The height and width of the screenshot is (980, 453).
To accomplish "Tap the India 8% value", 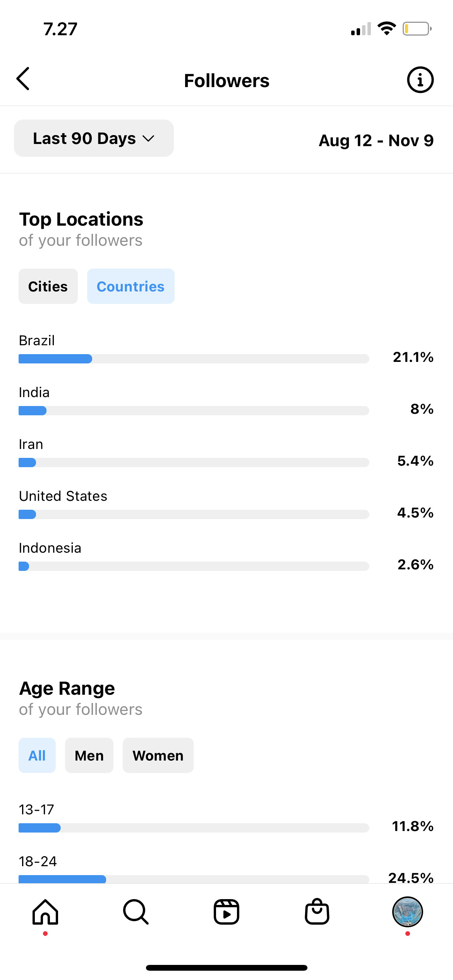I will (x=422, y=409).
